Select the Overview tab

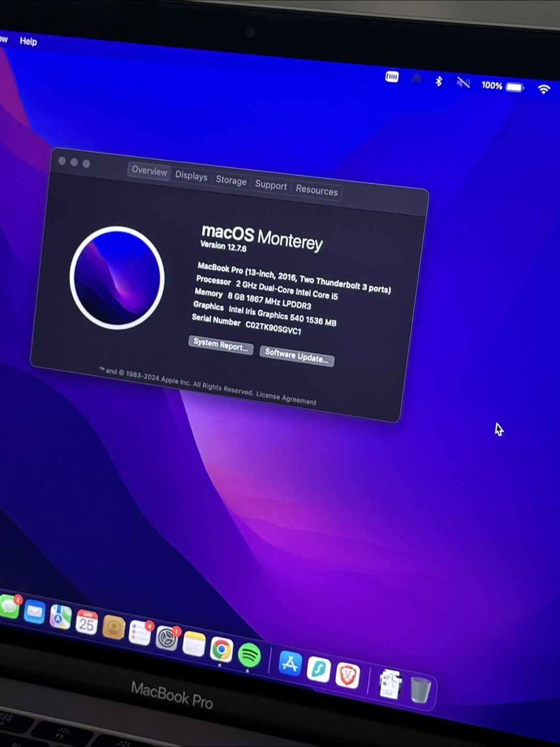149,171
